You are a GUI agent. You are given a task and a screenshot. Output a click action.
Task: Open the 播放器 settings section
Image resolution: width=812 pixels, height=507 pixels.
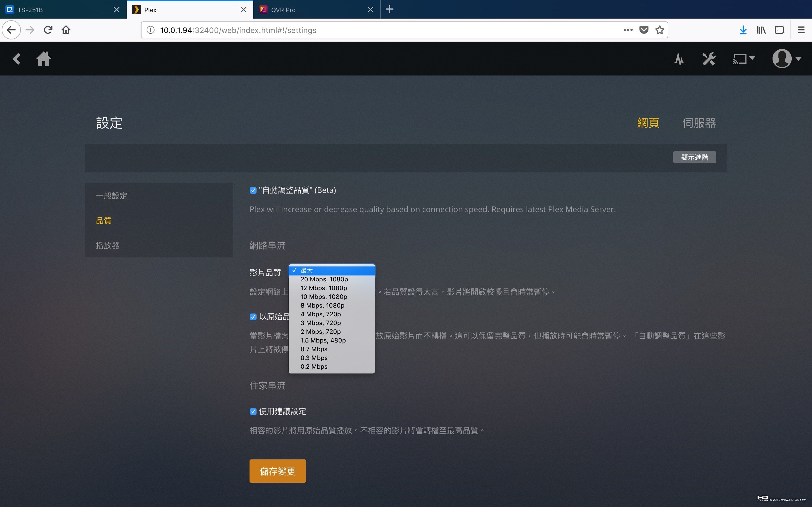point(108,245)
